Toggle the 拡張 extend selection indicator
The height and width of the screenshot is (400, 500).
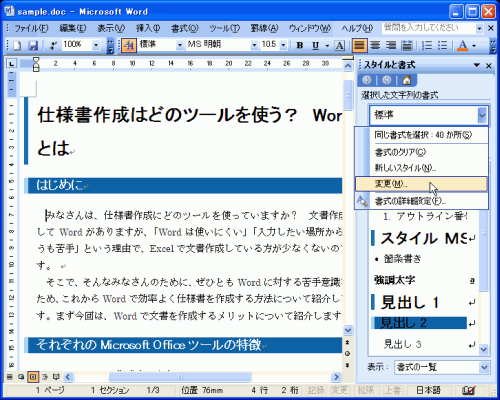coord(366,390)
